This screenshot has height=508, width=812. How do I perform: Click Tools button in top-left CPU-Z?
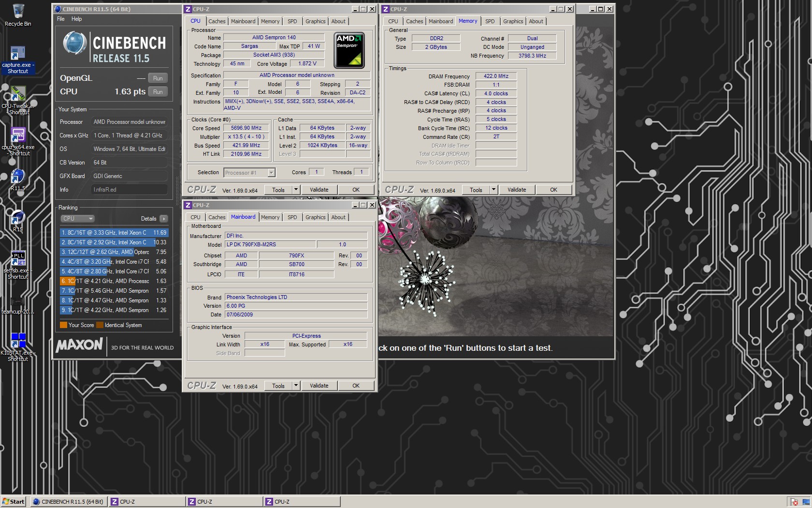click(278, 190)
